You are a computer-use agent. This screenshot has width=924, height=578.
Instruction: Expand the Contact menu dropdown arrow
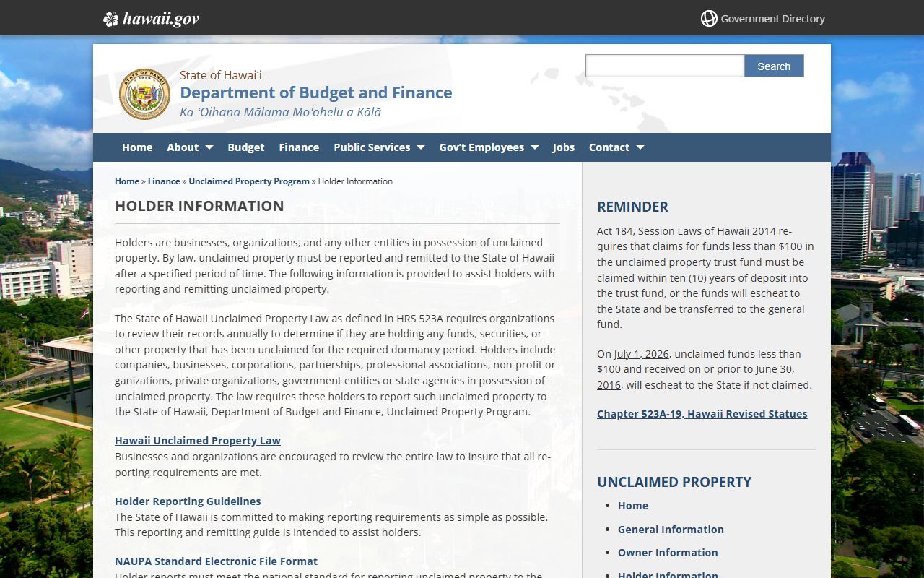640,147
